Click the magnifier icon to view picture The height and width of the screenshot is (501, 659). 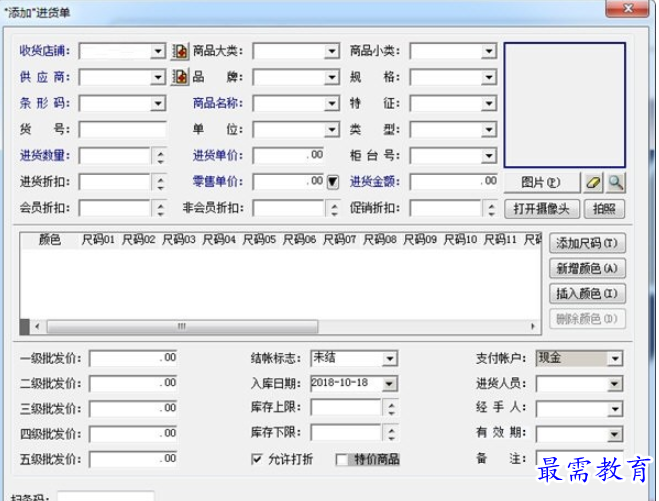pyautogui.click(x=615, y=183)
